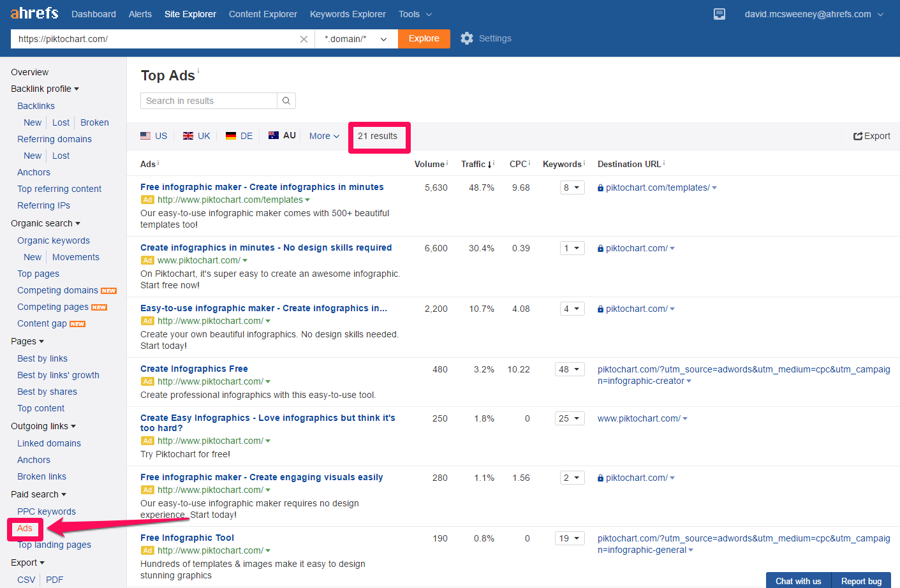Go to Alerts in top navigation
Image resolution: width=900 pixels, height=588 pixels.
(x=140, y=14)
